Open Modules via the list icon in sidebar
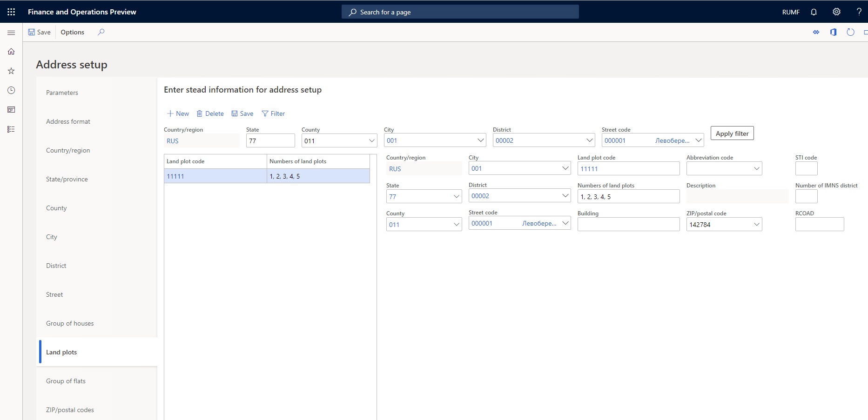Screen dimensions: 868x420 [11, 129]
